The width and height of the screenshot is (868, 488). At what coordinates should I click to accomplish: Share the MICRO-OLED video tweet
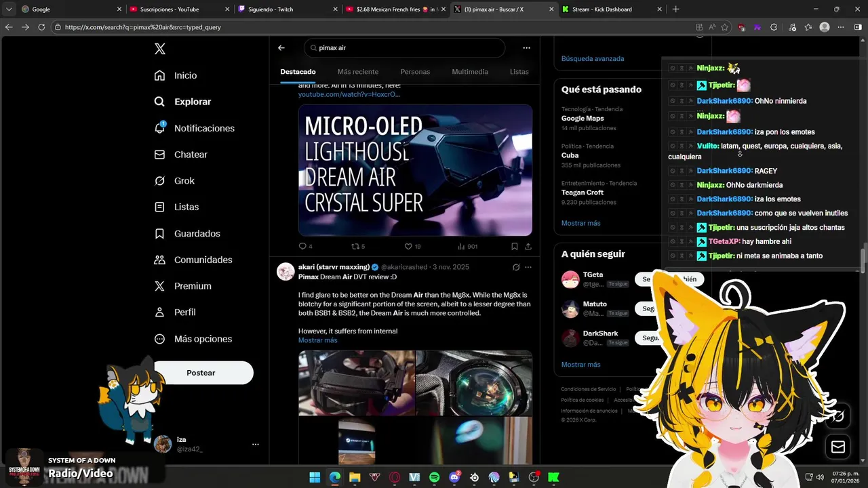click(528, 247)
